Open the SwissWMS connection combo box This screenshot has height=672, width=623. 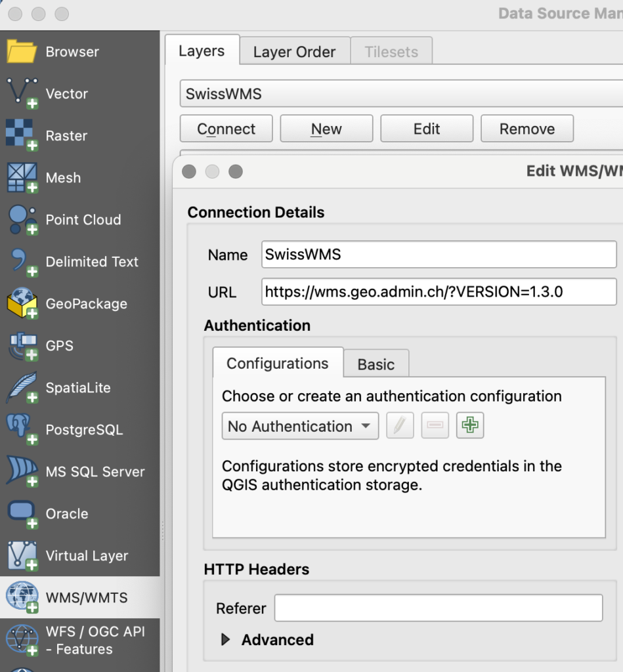(x=400, y=94)
